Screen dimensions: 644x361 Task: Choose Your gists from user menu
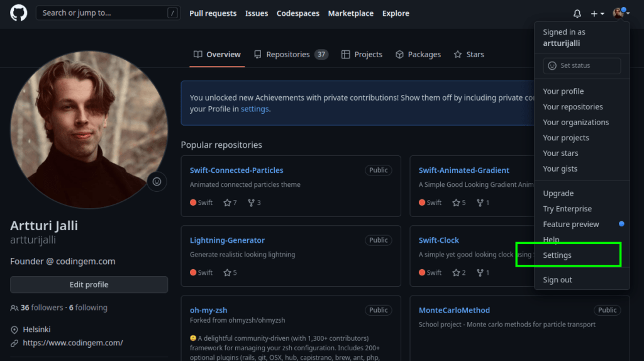pyautogui.click(x=582, y=169)
